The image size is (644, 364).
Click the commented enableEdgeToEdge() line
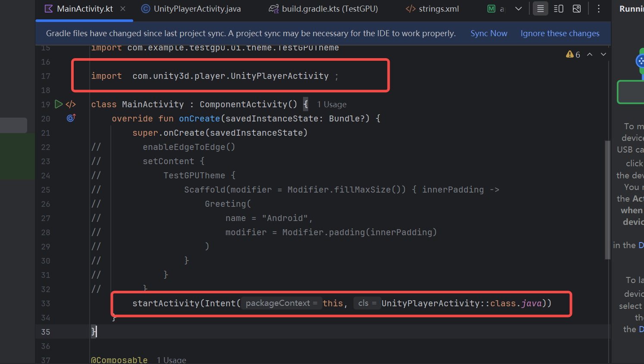[189, 147]
